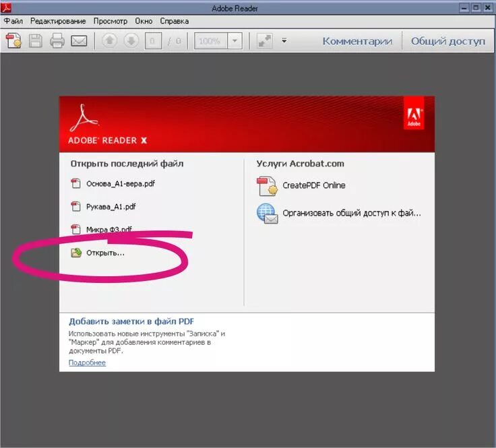The height and width of the screenshot is (448, 496).
Task: Open the Окно menu
Action: pyautogui.click(x=144, y=21)
